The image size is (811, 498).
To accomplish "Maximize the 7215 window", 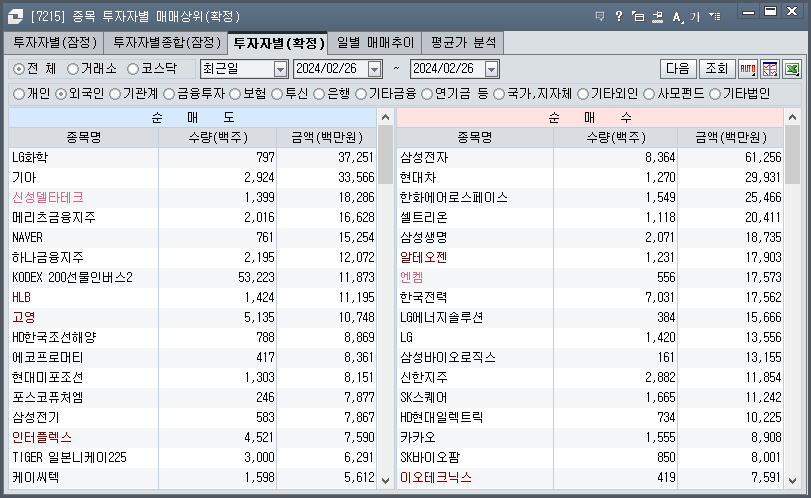I will [x=771, y=12].
